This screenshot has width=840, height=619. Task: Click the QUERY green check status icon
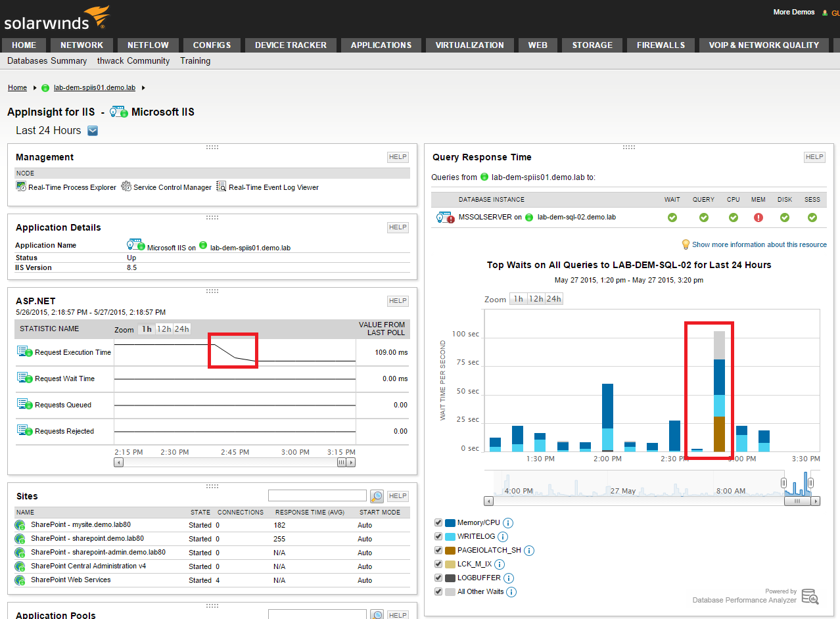pos(703,218)
